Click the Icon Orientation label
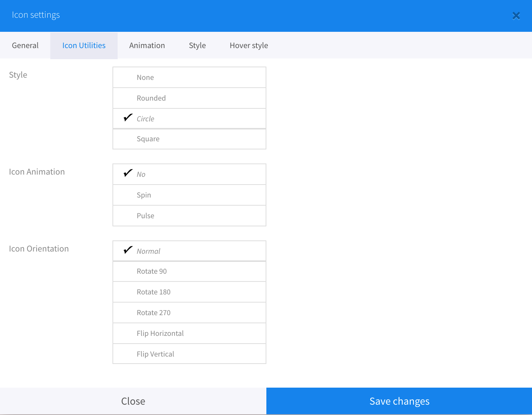Image resolution: width=532 pixels, height=415 pixels. (x=39, y=249)
